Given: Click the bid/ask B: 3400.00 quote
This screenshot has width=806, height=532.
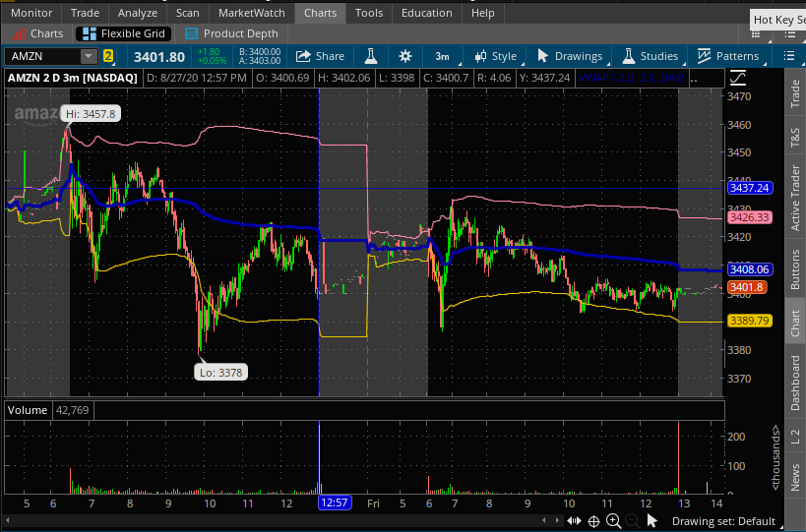Looking at the screenshot, I should tap(260, 52).
